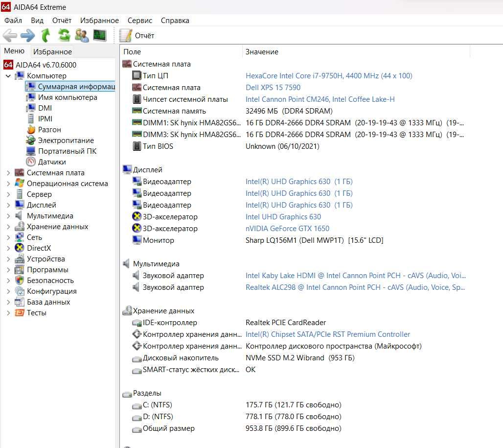Select the Общий размер row

click(x=237, y=428)
